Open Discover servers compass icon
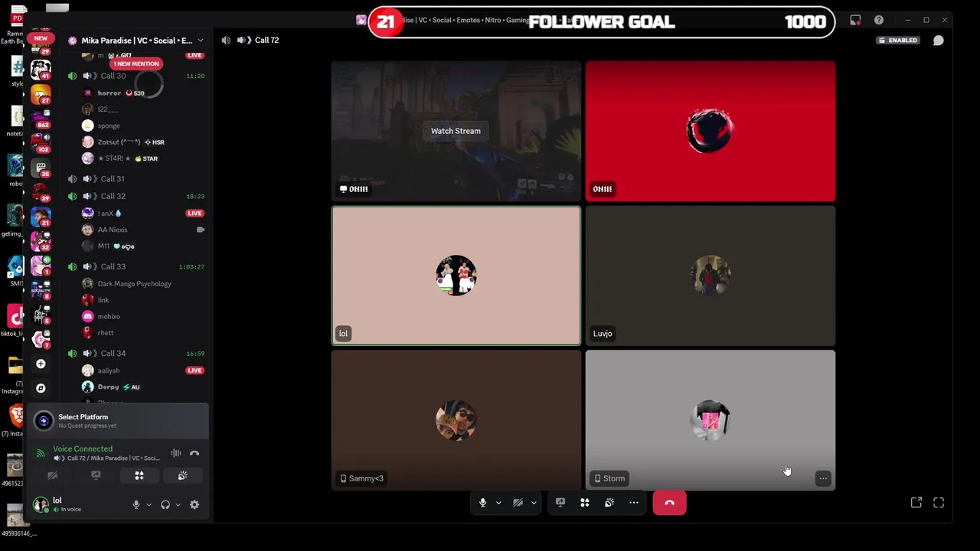The height and width of the screenshot is (551, 980). pyautogui.click(x=41, y=388)
